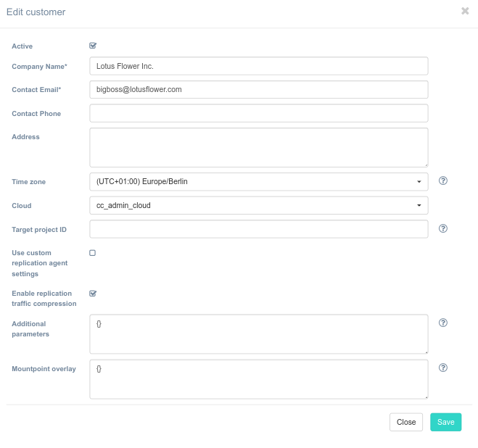The width and height of the screenshot is (478, 448).
Task: Click into the Contact Email field
Action: pos(258,89)
